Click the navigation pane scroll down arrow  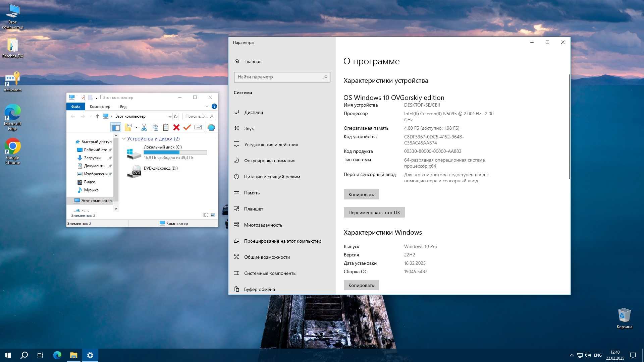(116, 208)
